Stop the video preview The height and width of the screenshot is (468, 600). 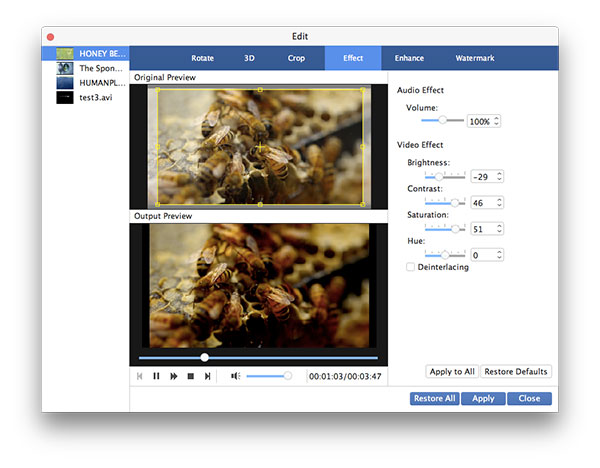[x=190, y=376]
